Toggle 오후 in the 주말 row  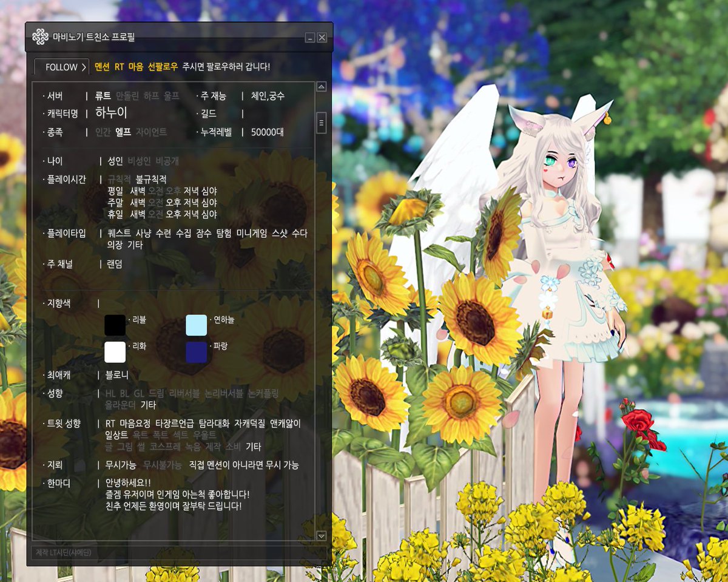pyautogui.click(x=174, y=203)
